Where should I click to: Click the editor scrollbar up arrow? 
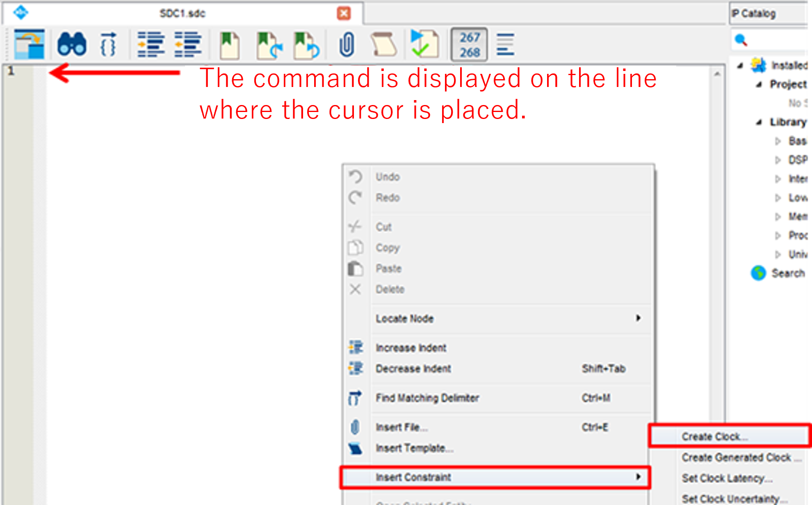click(717, 74)
